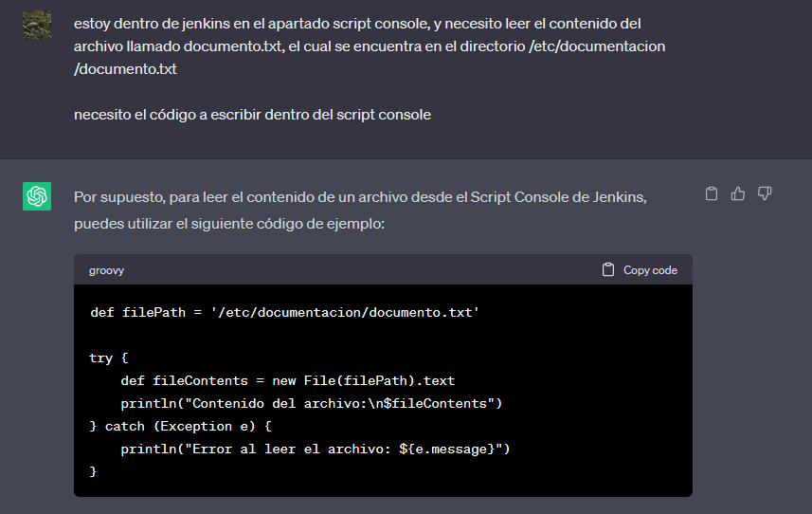Click the groovy language label
812x514 pixels.
tap(106, 270)
